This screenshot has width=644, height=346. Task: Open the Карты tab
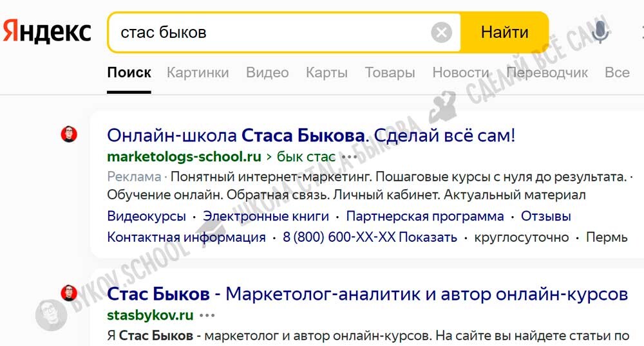tap(327, 73)
